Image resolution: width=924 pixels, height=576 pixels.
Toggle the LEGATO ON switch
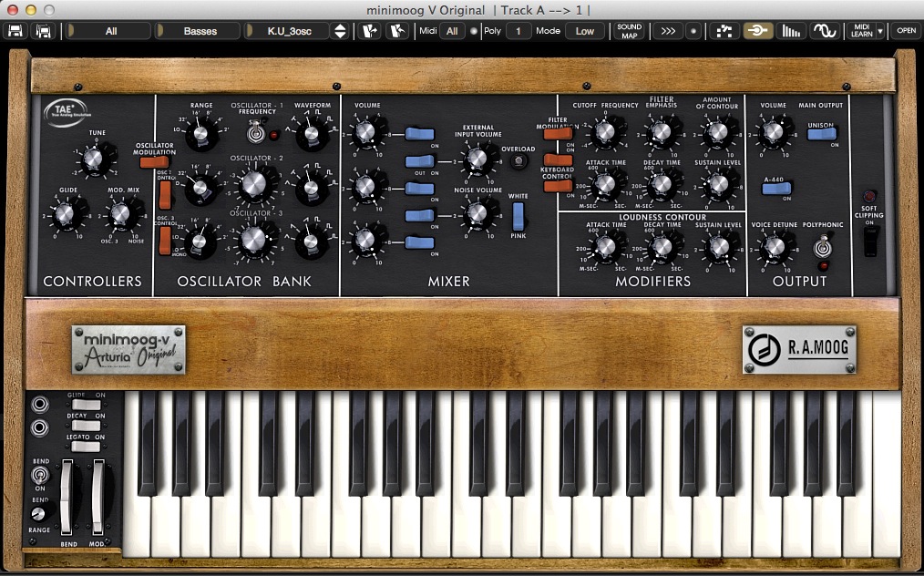click(86, 447)
